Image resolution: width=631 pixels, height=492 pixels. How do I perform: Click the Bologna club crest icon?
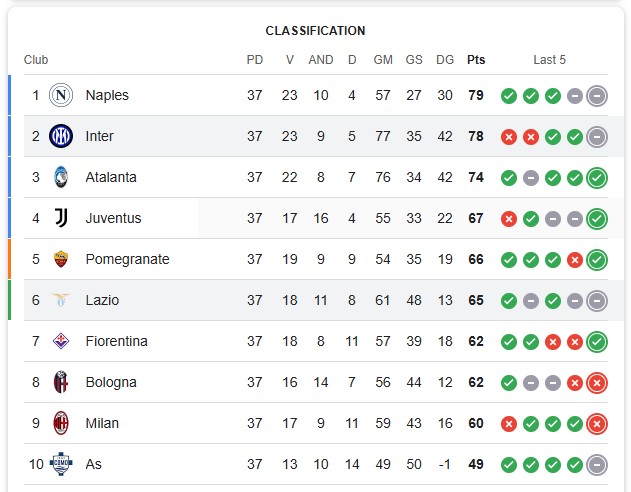click(61, 382)
